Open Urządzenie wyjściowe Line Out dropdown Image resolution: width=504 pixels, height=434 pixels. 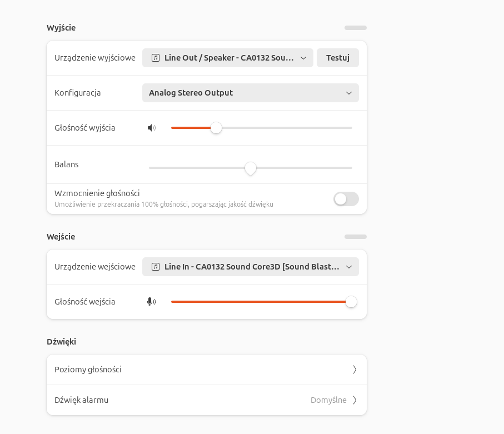pyautogui.click(x=228, y=58)
